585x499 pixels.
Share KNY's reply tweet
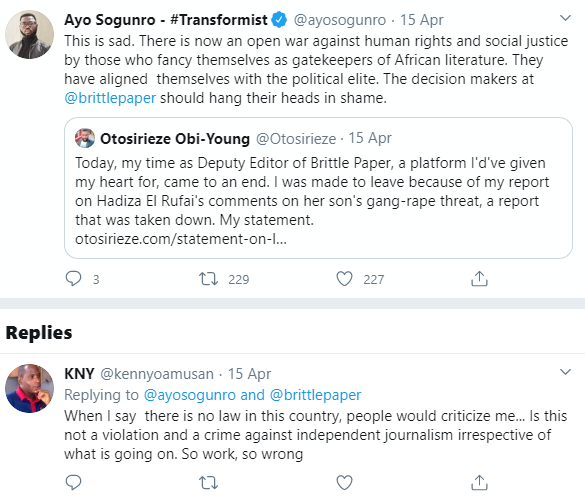tap(479, 482)
